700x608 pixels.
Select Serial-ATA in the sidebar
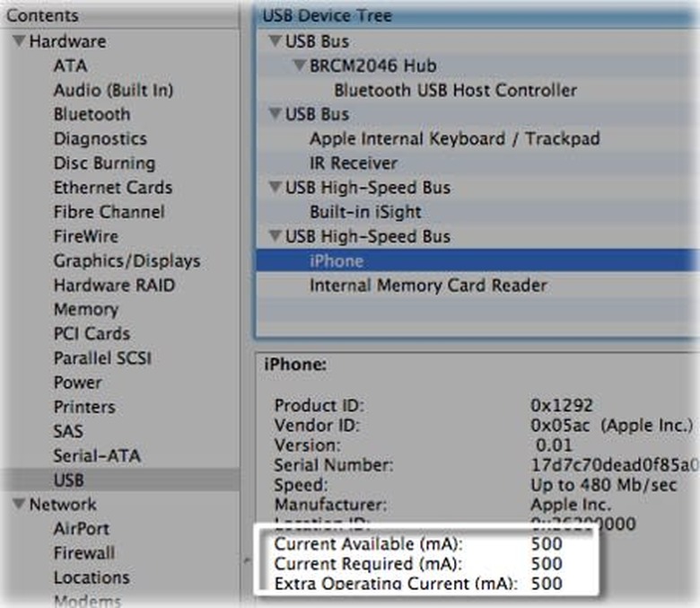click(x=97, y=455)
